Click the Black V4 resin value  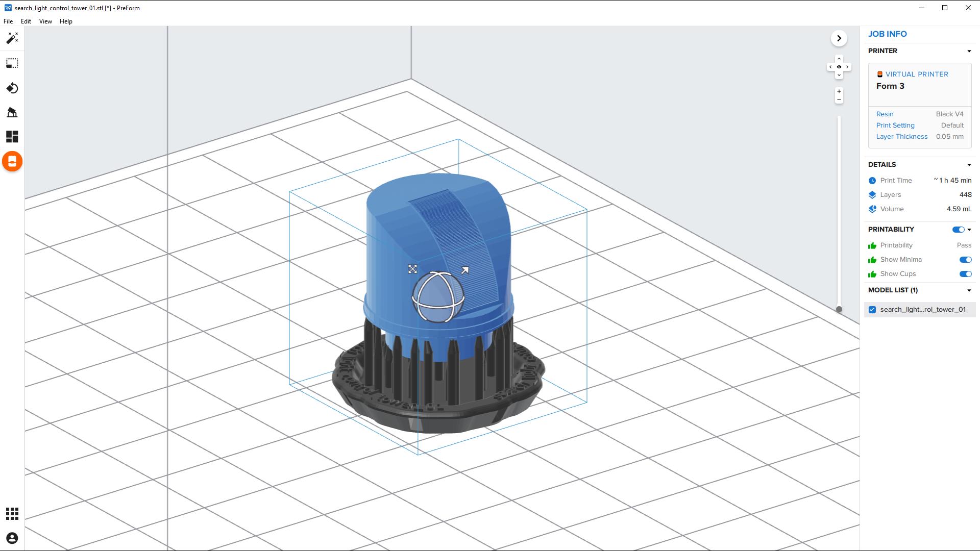point(949,114)
